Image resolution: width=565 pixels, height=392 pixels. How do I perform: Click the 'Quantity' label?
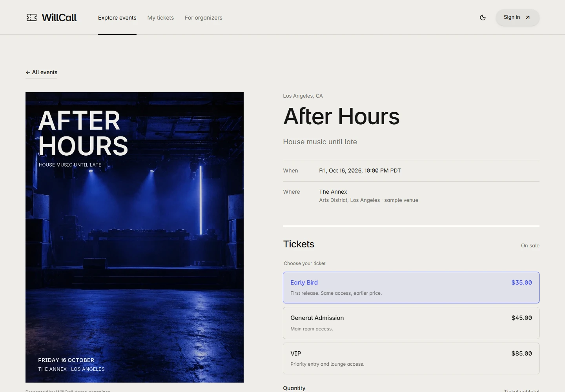(x=294, y=388)
